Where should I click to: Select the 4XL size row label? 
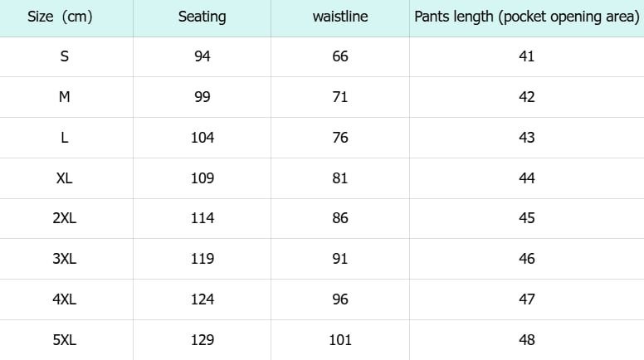[64, 299]
